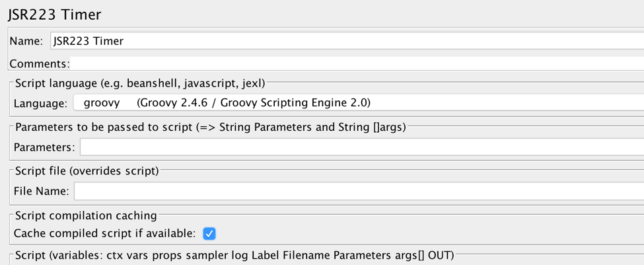
Task: Click Groovy Scripting Engine 2.0 description text
Action: click(254, 103)
